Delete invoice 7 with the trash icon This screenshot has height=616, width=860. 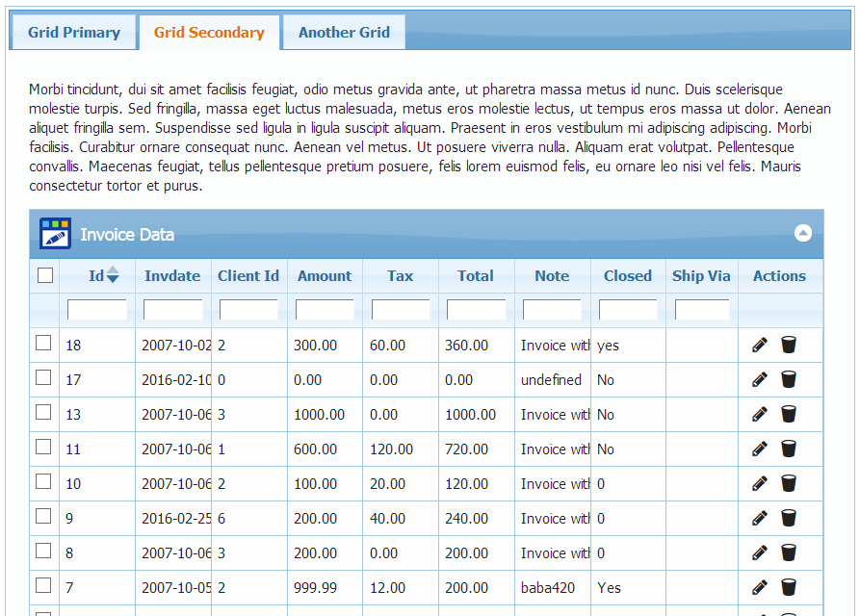point(789,587)
